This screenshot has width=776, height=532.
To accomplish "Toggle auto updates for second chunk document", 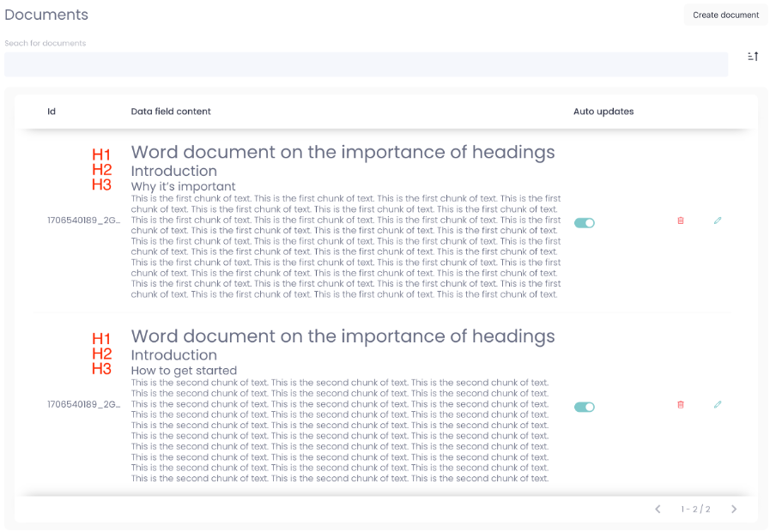I will (584, 407).
